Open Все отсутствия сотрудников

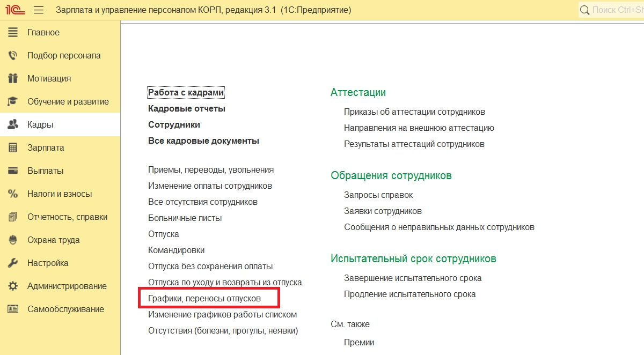[x=203, y=202]
